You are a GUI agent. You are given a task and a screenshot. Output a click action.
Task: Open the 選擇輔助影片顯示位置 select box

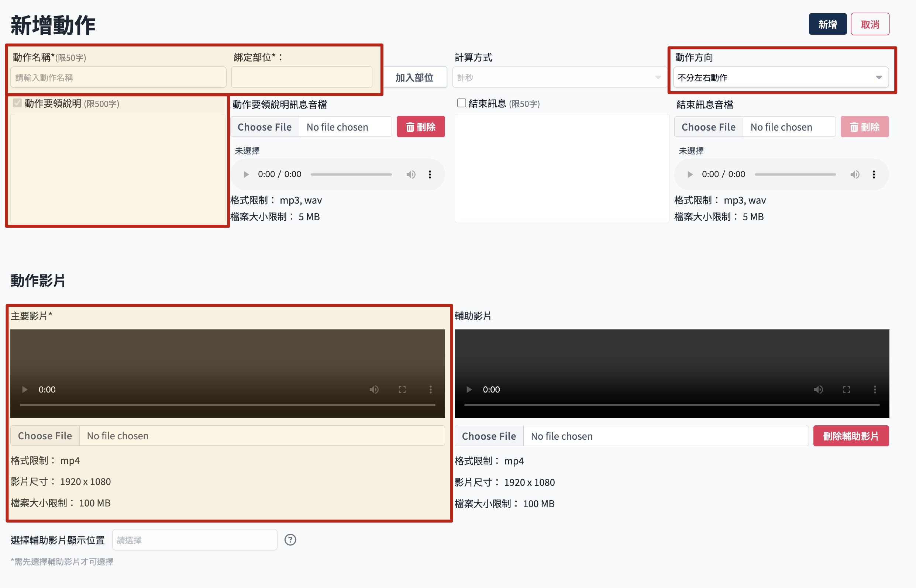194,540
